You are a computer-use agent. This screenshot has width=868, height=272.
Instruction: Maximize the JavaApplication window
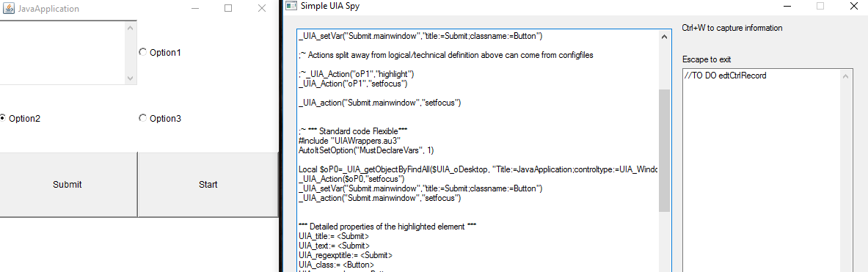click(x=228, y=8)
